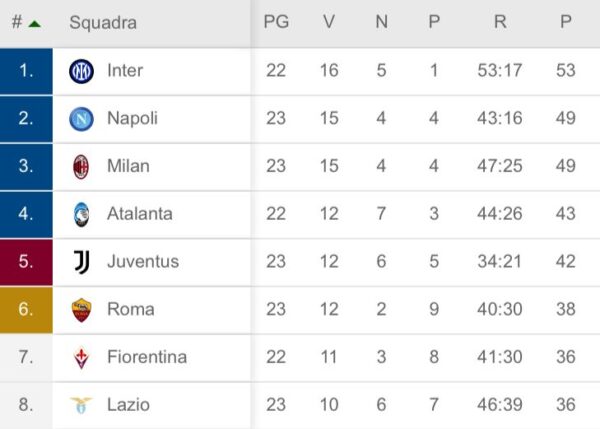Sort by V wins column header
Screen dimensions: 600x429
coord(329,22)
